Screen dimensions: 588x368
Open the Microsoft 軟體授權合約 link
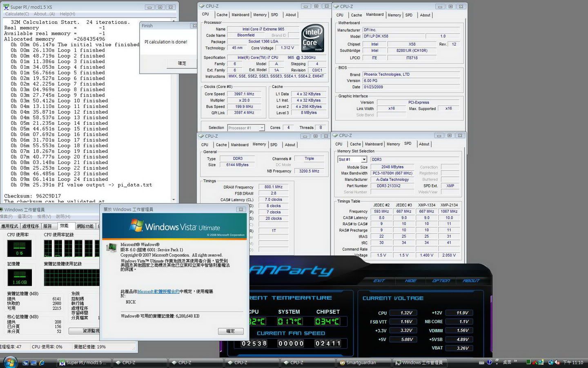[158, 292]
